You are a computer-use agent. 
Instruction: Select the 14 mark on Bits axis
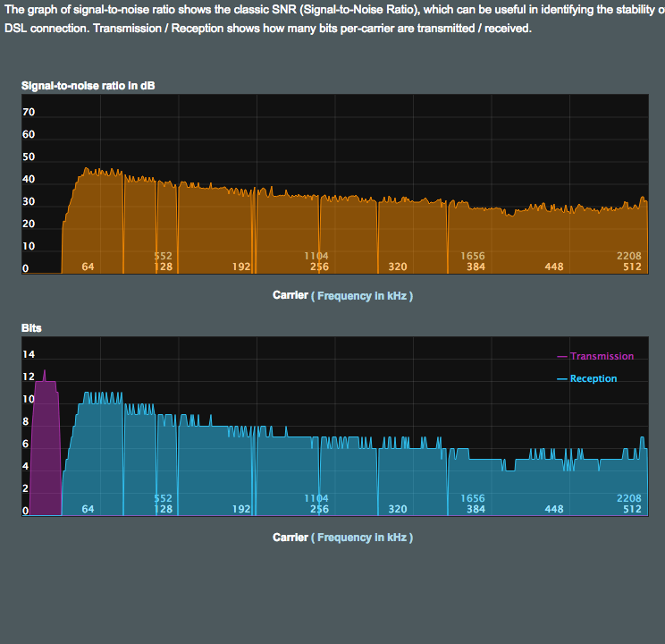click(29, 355)
